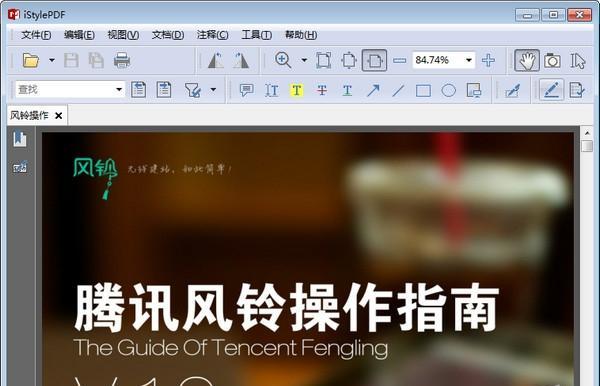The width and height of the screenshot is (600, 386).
Task: Toggle the pencil edit mode
Action: 551,90
